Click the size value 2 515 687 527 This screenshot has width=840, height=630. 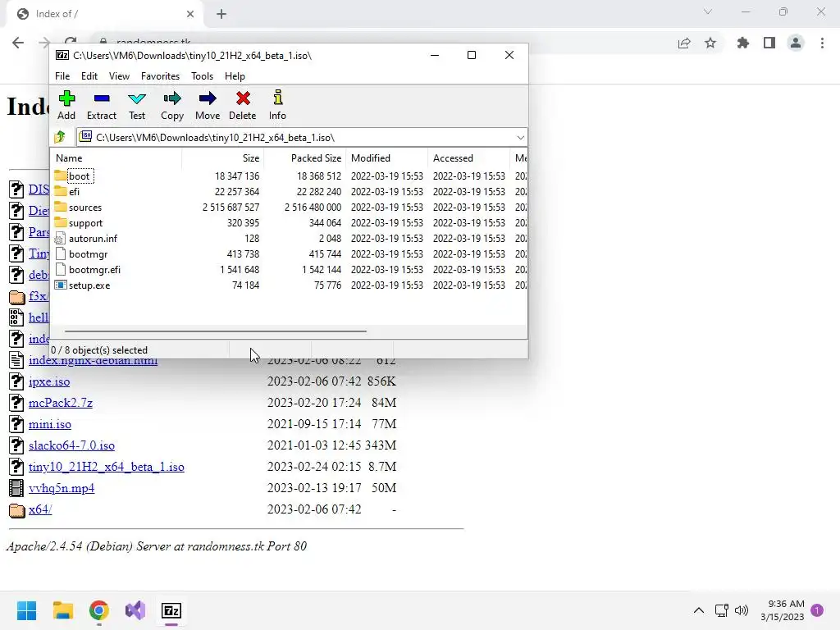tap(231, 208)
